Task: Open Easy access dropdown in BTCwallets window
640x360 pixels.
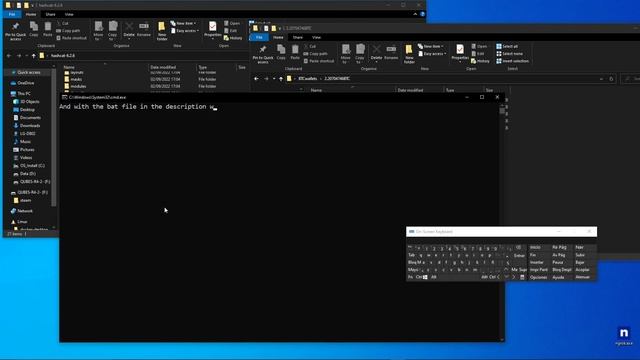Action: pyautogui.click(x=432, y=53)
